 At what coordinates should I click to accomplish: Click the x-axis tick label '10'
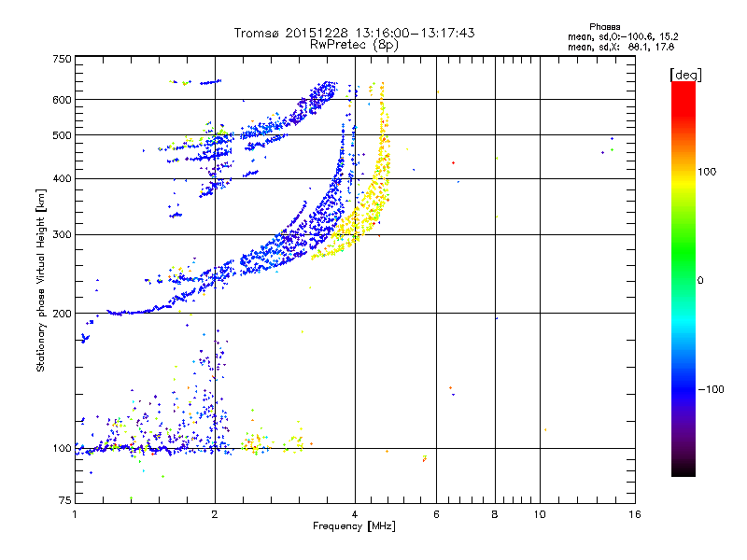click(540, 514)
